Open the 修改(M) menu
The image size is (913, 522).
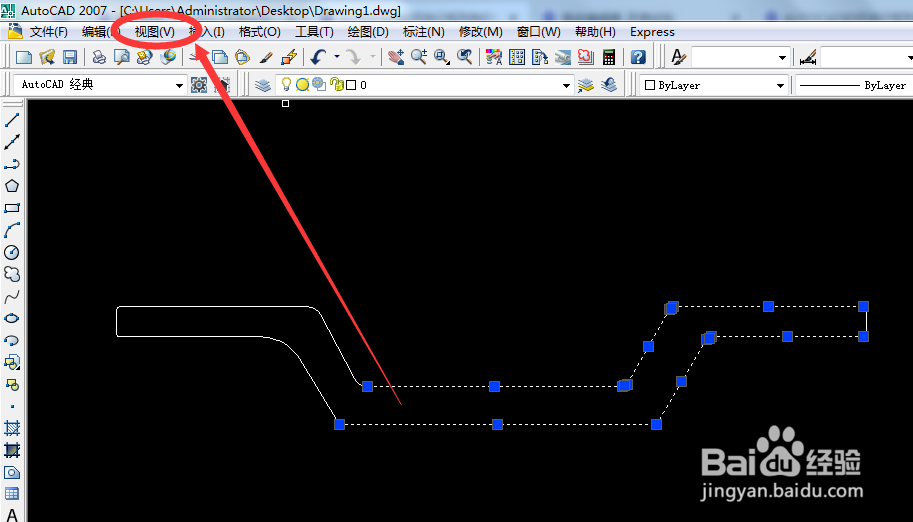[x=480, y=31]
